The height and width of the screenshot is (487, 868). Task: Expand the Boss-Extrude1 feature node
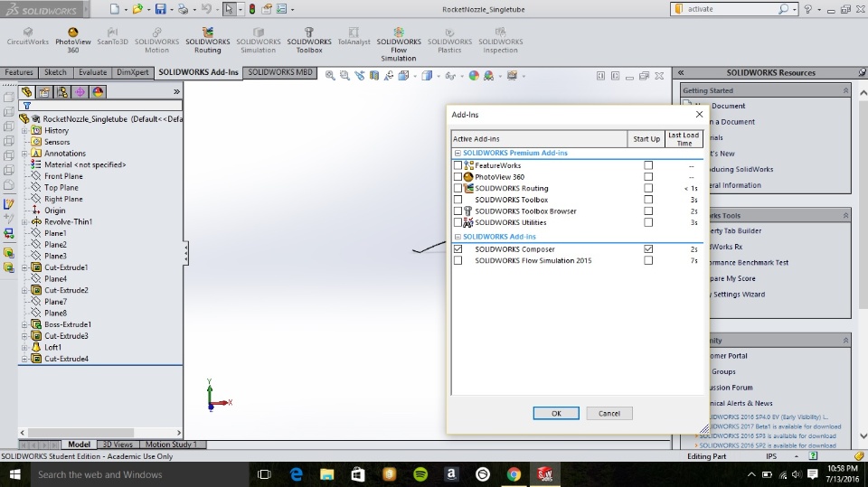24,324
